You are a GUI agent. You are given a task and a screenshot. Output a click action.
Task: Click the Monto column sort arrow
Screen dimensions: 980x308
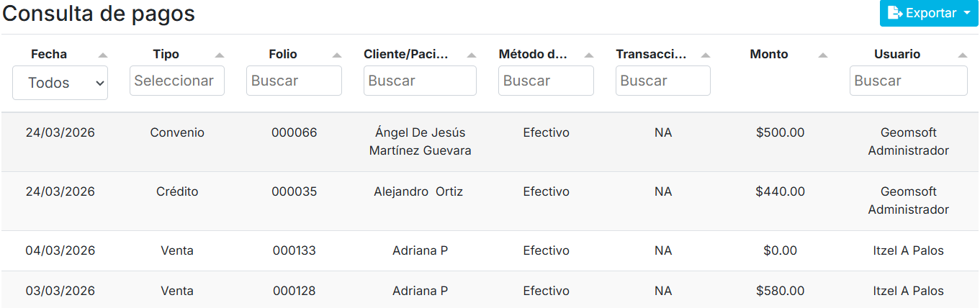pyautogui.click(x=823, y=55)
